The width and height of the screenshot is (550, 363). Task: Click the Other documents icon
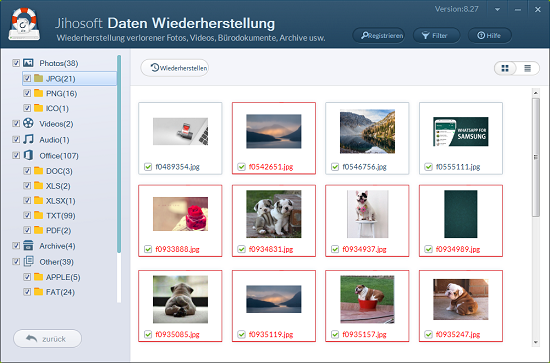point(28,261)
